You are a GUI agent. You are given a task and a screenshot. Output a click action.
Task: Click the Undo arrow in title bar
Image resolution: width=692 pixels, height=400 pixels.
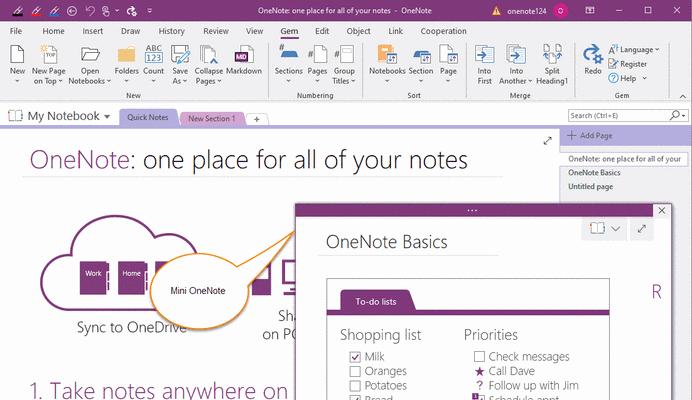point(90,11)
